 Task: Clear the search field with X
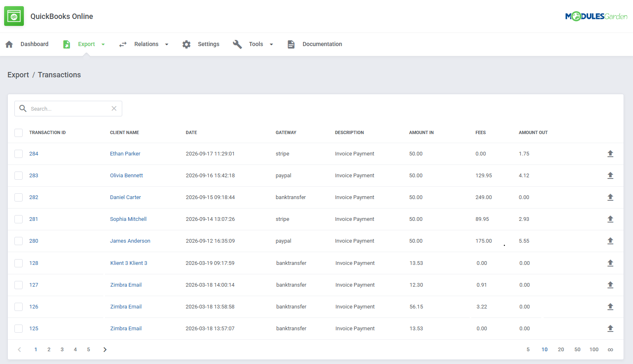114,109
